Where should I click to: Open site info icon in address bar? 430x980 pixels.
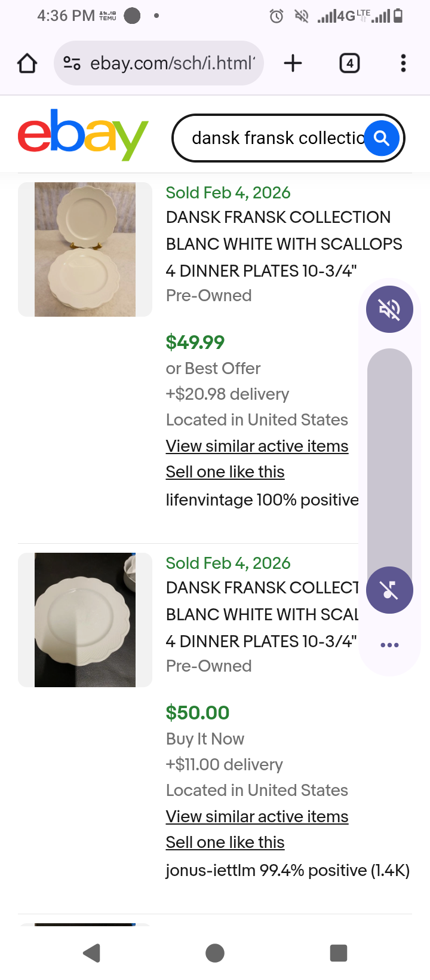click(x=72, y=63)
